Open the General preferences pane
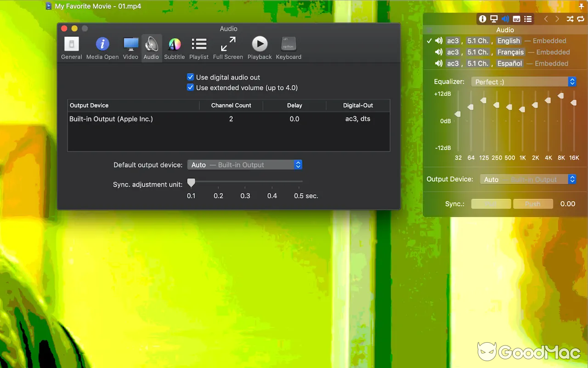Image resolution: width=588 pixels, height=368 pixels. (71, 46)
